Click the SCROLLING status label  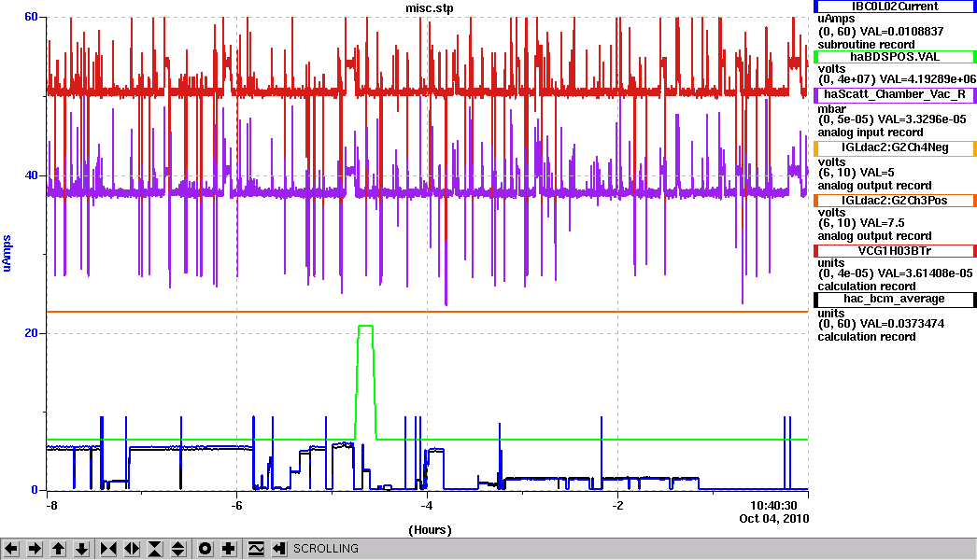click(x=326, y=549)
